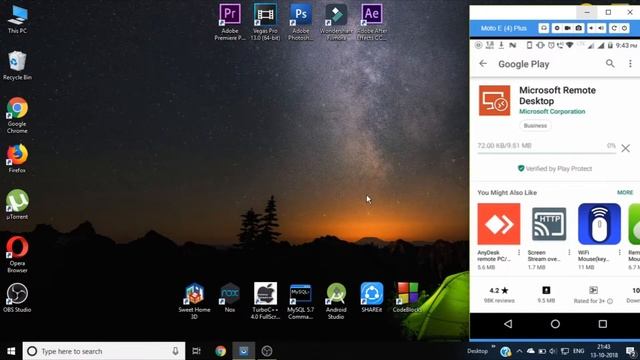Click the rotate icon in mirror toolbar
The width and height of the screenshot is (640, 360).
pos(614,28)
